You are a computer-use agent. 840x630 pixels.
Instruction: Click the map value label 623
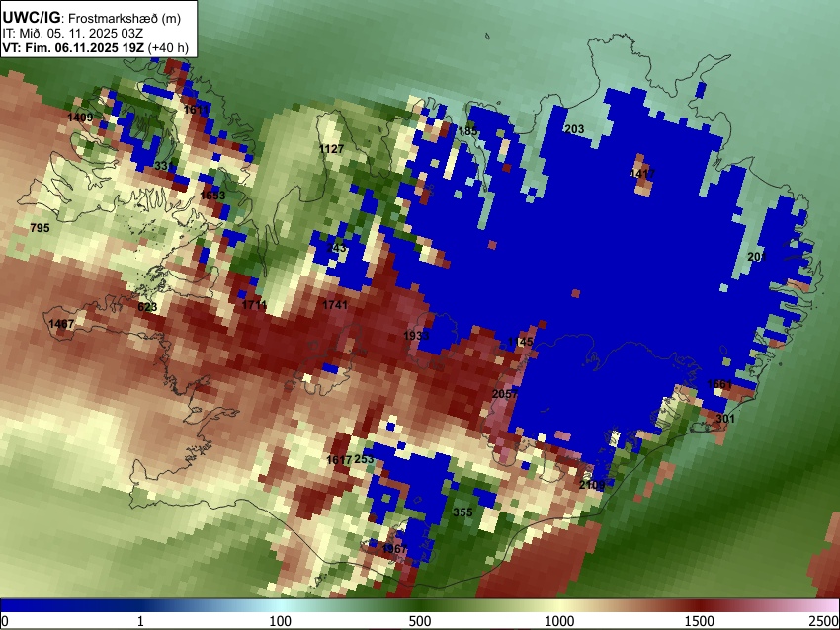point(147,307)
